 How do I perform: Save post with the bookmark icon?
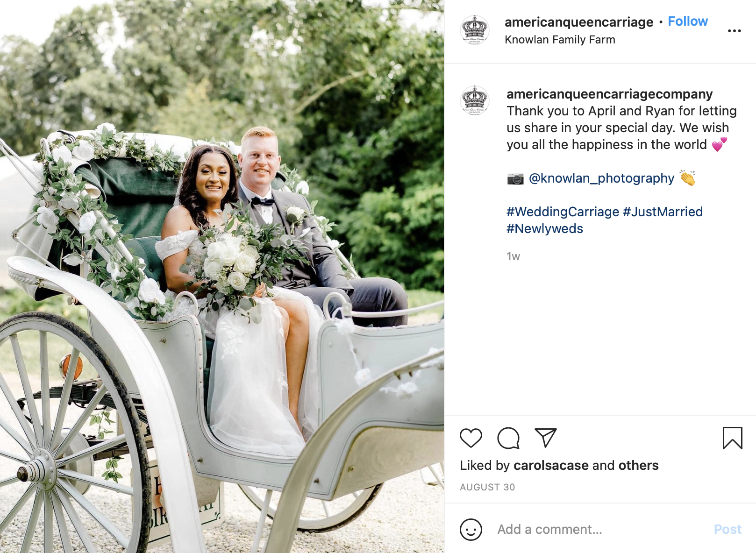coord(732,438)
